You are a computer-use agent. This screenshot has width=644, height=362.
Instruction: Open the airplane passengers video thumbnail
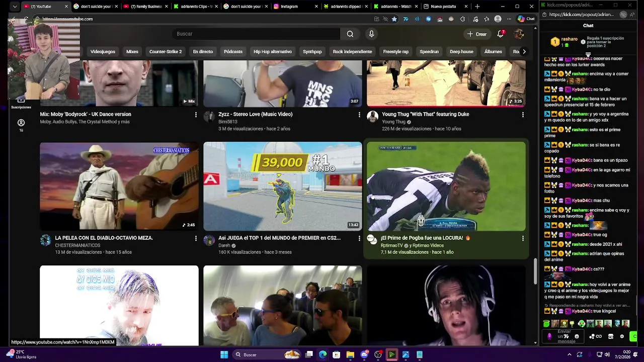(283, 305)
